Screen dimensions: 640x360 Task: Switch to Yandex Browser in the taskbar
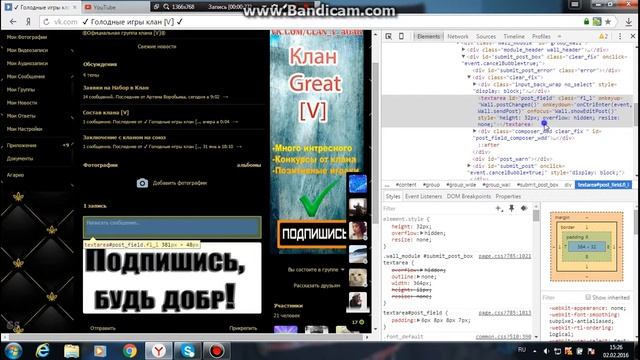[x=159, y=351]
